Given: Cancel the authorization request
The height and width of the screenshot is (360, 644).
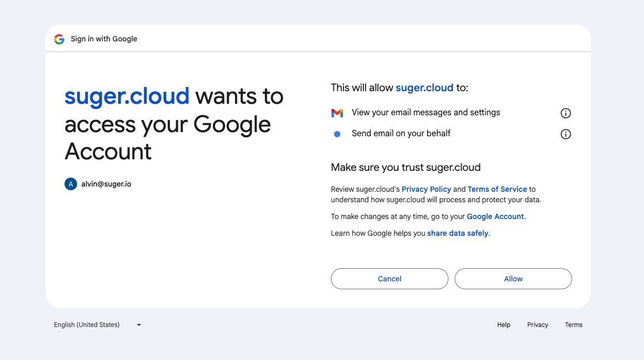Looking at the screenshot, I should 389,279.
